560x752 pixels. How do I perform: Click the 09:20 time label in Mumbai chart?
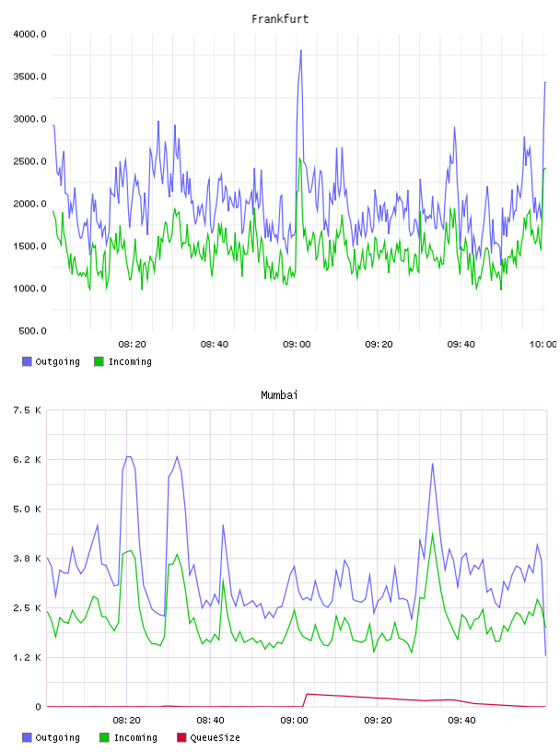point(378,721)
